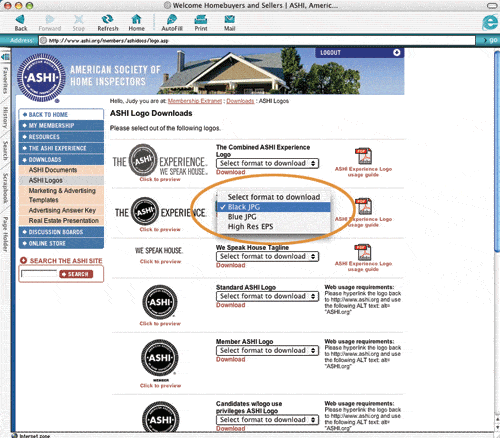Click the red Search button
500x438 pixels.
76,274
